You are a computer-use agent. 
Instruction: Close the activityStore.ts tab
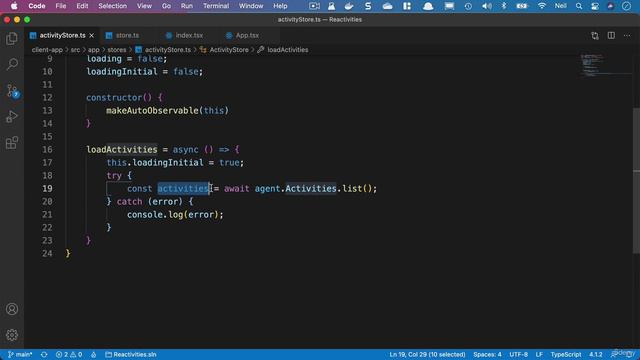point(91,36)
